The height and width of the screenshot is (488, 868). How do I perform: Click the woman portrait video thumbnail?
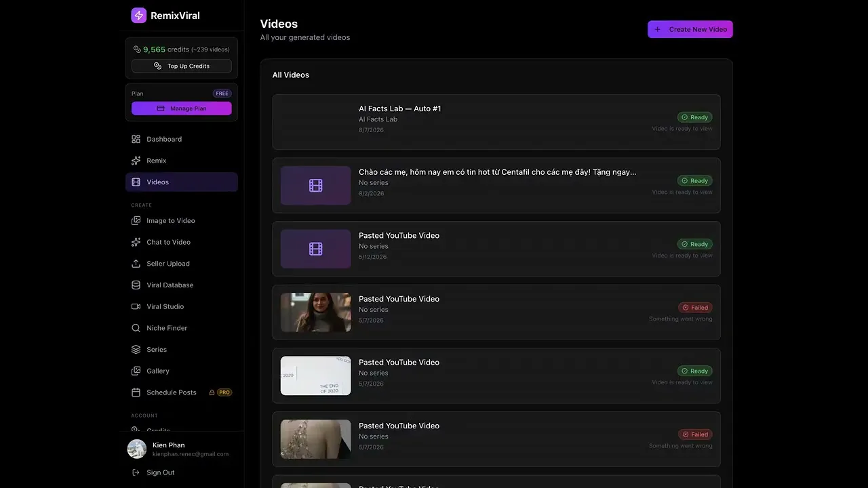[316, 312]
